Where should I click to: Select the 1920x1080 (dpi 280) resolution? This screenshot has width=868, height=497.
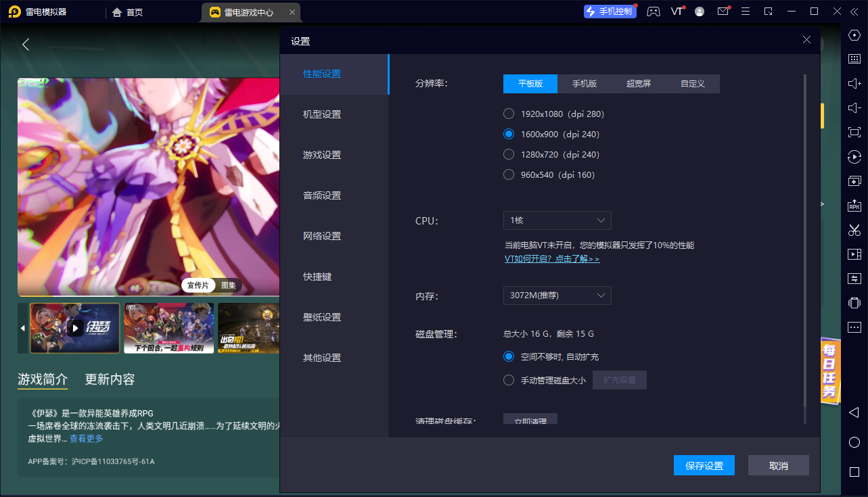(x=554, y=114)
